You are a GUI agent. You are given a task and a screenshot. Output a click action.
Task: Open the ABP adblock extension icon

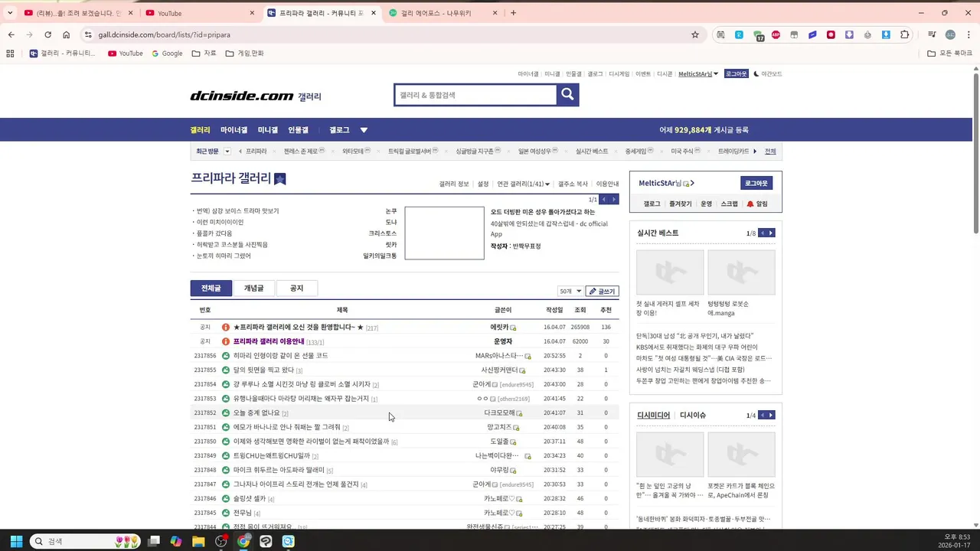(776, 34)
